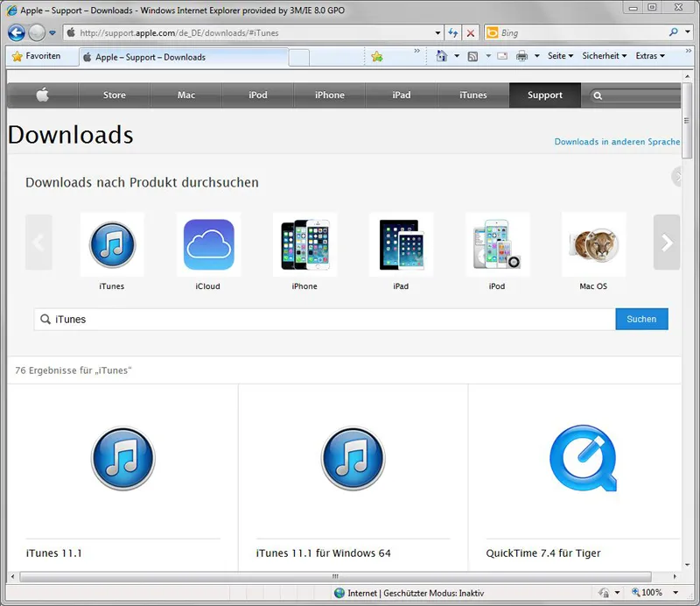Click the add to favorites star icon

[377, 56]
